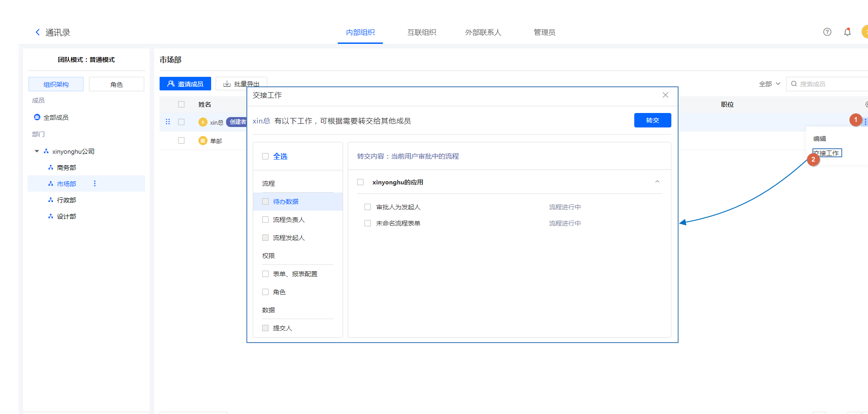Open the help question mark icon
Screen dimensions: 868x414
(x=827, y=32)
